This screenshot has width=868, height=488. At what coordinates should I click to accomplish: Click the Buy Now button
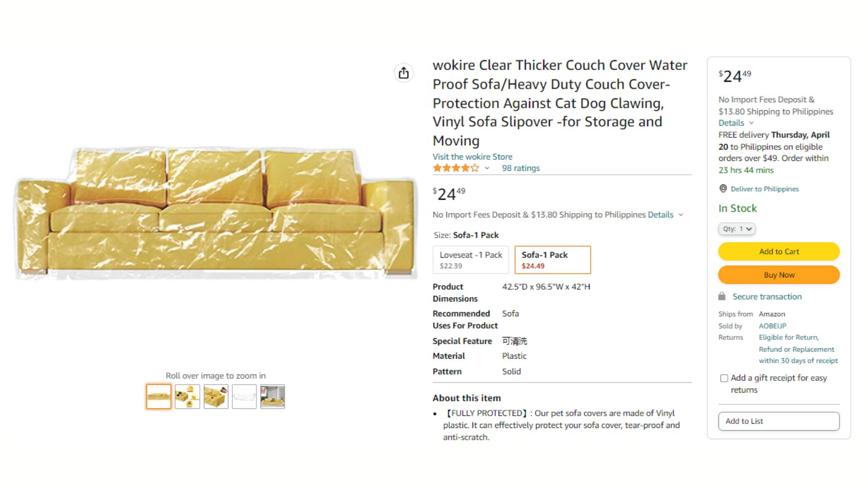(778, 275)
